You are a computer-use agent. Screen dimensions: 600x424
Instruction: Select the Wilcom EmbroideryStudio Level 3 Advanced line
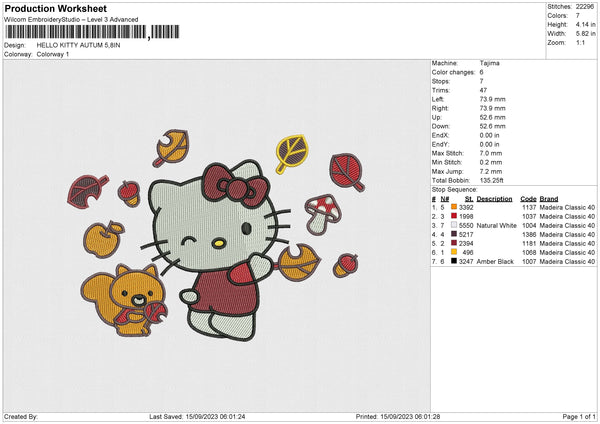click(71, 20)
